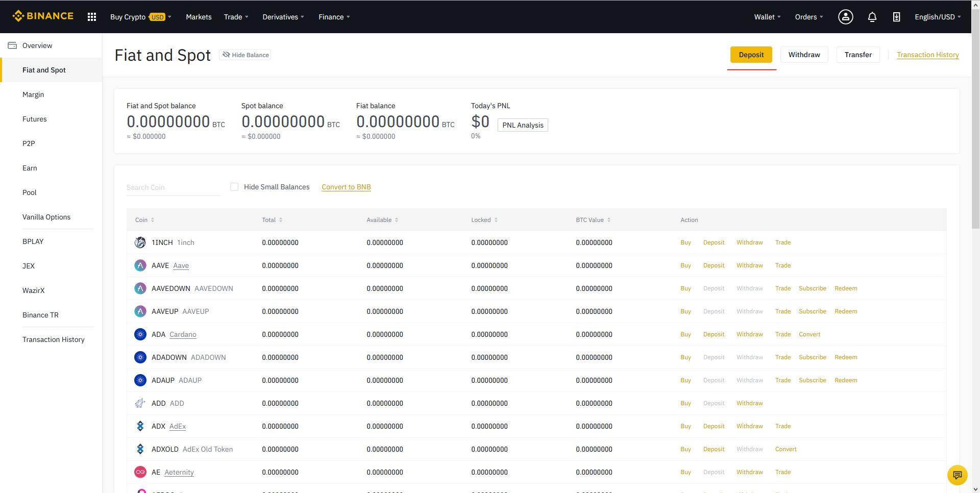The width and height of the screenshot is (980, 493).
Task: Toggle Hide Balance eye button
Action: coord(245,55)
